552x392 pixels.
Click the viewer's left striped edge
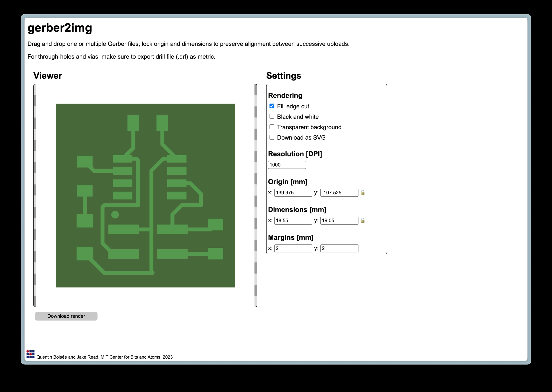(x=35, y=195)
